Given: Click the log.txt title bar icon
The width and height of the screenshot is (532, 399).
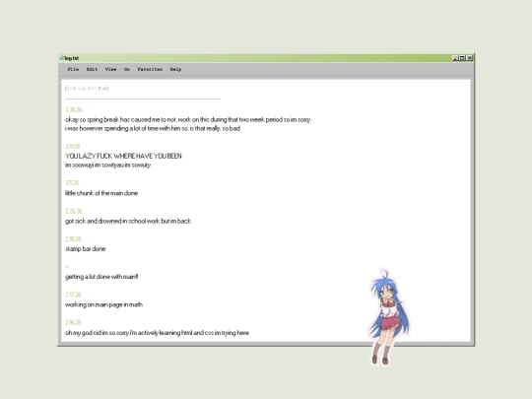Looking at the screenshot, I should click(62, 58).
